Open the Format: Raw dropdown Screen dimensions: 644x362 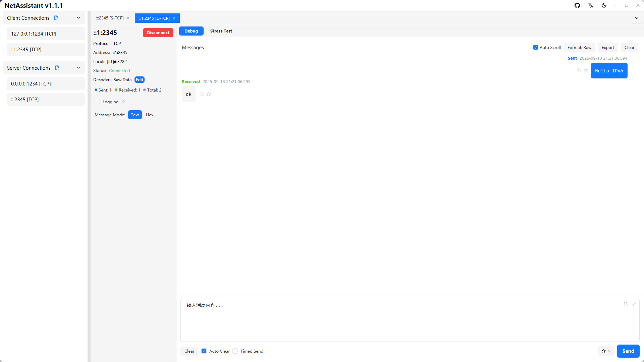coord(579,47)
